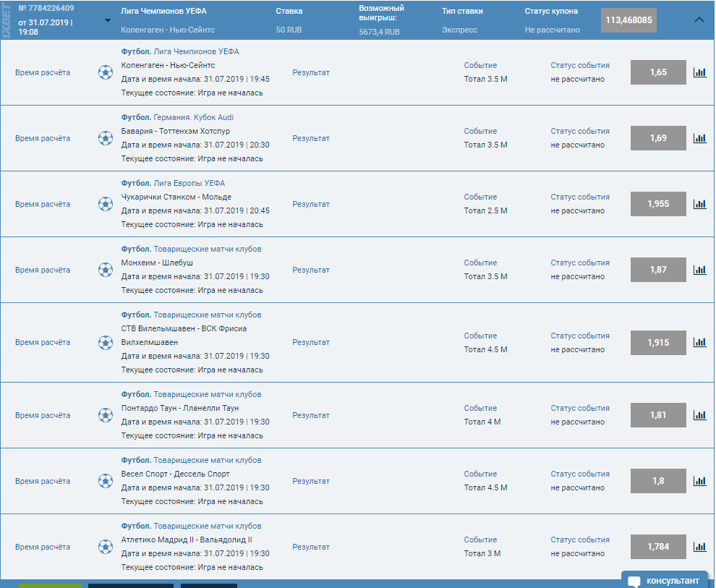The height and width of the screenshot is (588, 716).
Task: Click odds value 1,65 for Копенгаген match
Action: click(x=658, y=72)
